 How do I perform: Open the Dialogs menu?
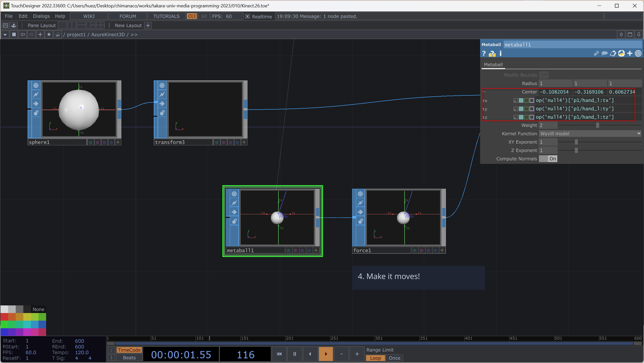pyautogui.click(x=41, y=16)
